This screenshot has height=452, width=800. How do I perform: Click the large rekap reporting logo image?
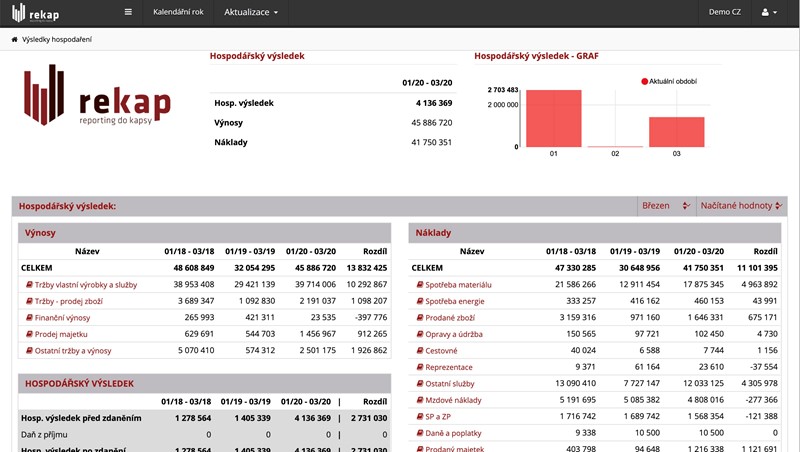click(97, 97)
